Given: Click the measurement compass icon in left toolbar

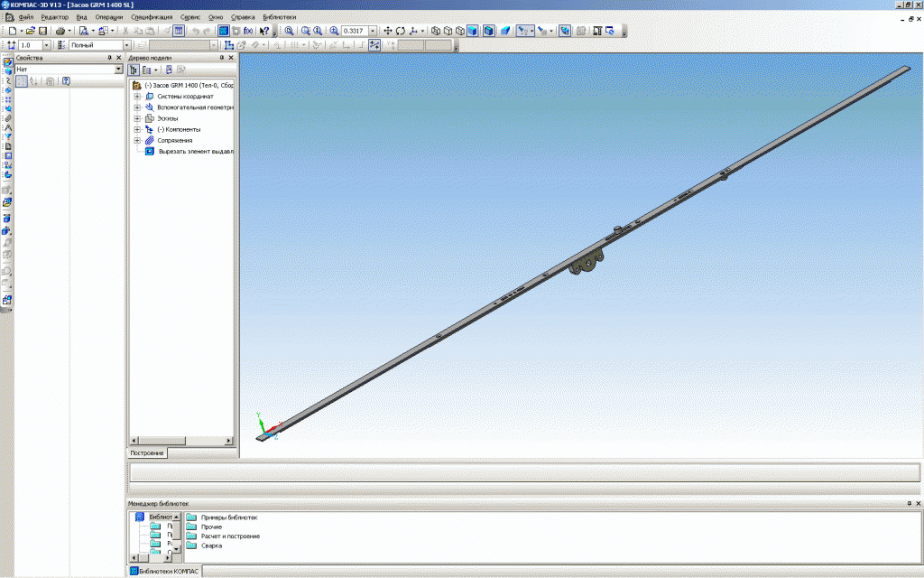Looking at the screenshot, I should [7, 127].
